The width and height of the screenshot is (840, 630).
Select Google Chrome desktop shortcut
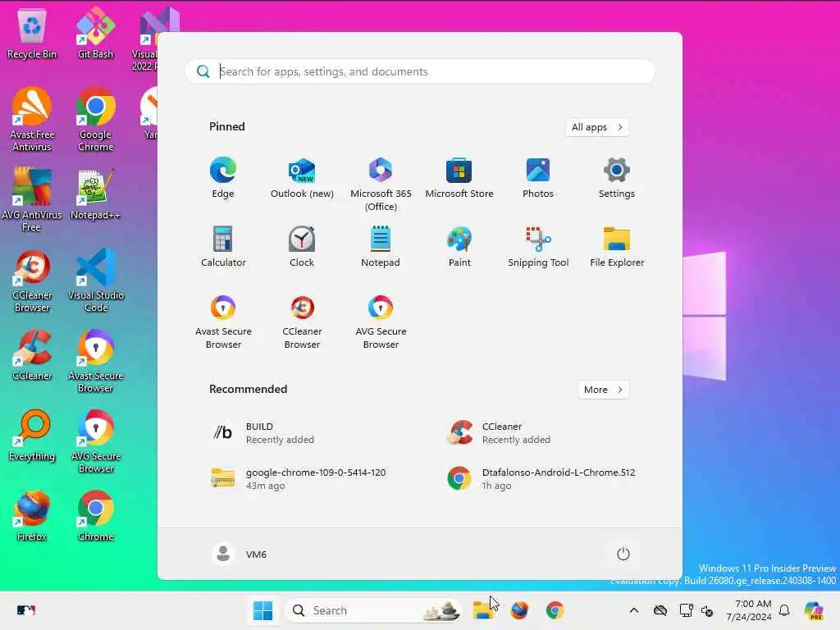click(x=95, y=120)
